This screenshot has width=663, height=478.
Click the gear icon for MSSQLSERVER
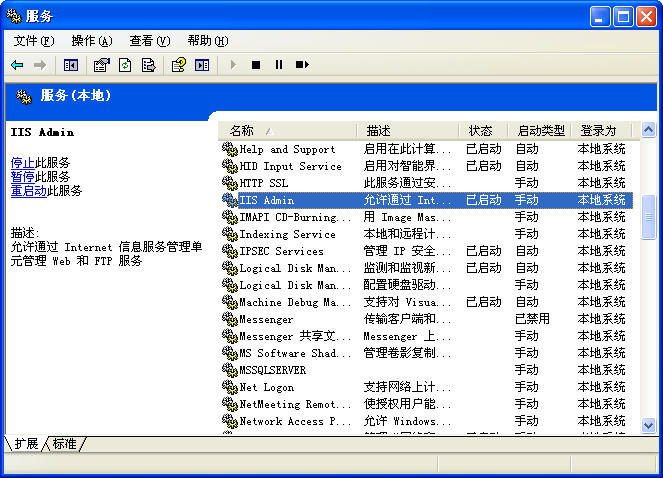coord(230,370)
